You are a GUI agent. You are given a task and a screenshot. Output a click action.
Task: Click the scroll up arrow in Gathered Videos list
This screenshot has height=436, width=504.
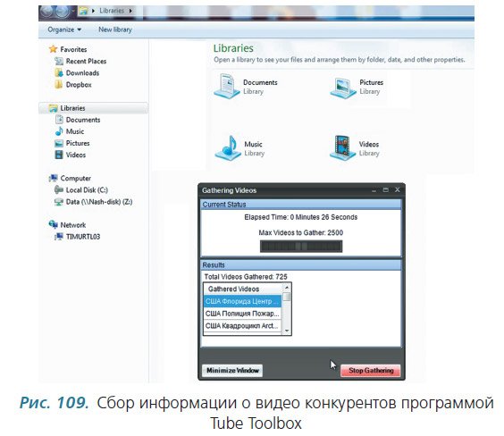(x=286, y=287)
